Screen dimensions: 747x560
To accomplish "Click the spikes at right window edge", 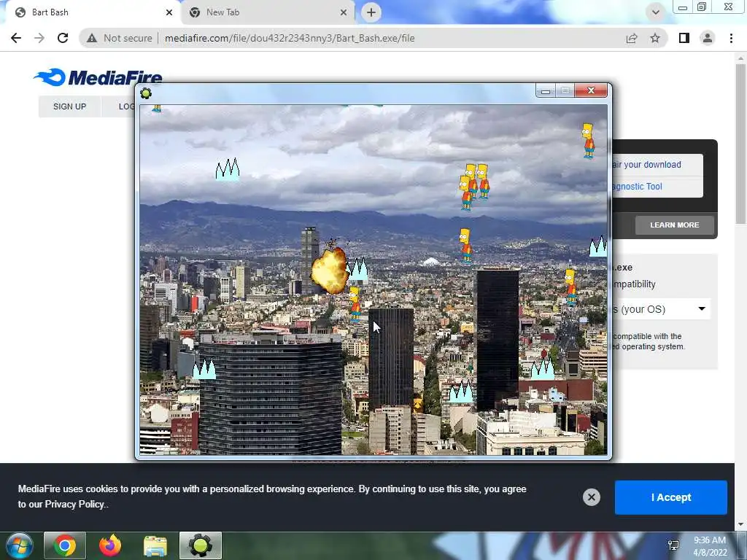I will (598, 246).
